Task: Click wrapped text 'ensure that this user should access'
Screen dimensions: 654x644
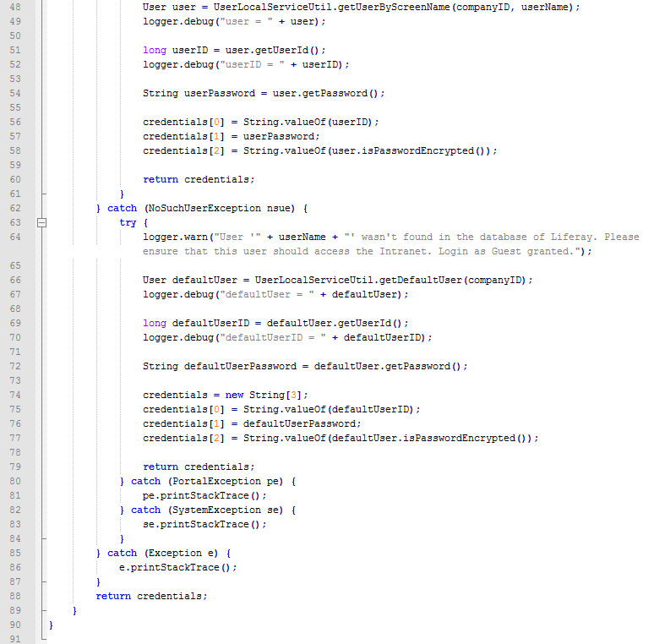Action: pos(246,252)
